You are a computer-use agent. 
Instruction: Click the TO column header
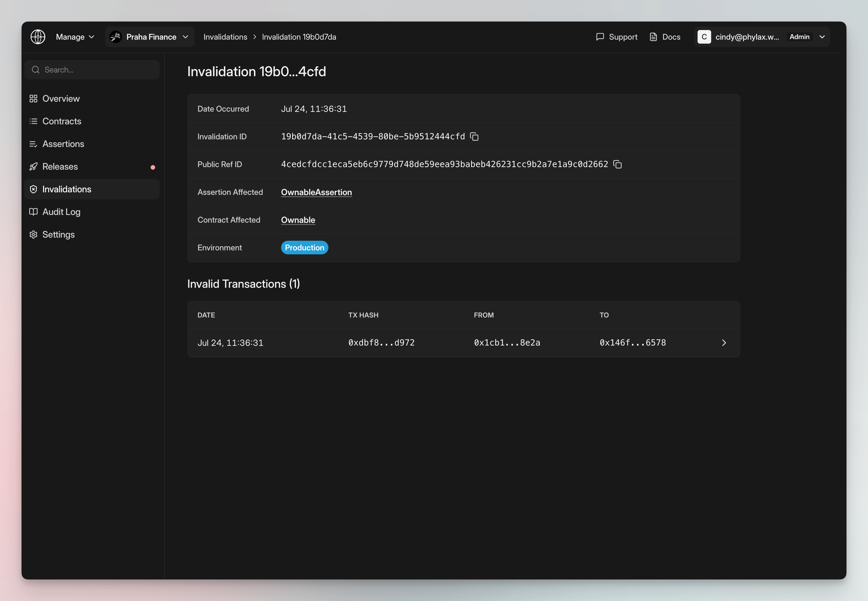[604, 315]
